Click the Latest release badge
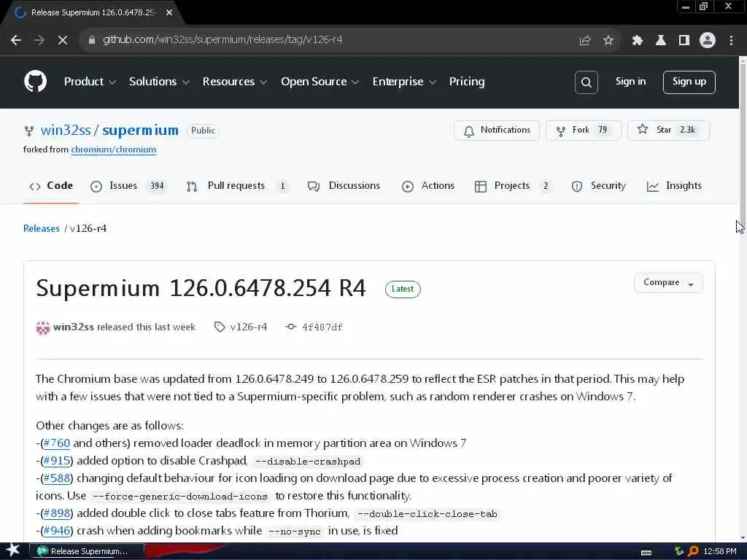The image size is (747, 560). tap(403, 289)
